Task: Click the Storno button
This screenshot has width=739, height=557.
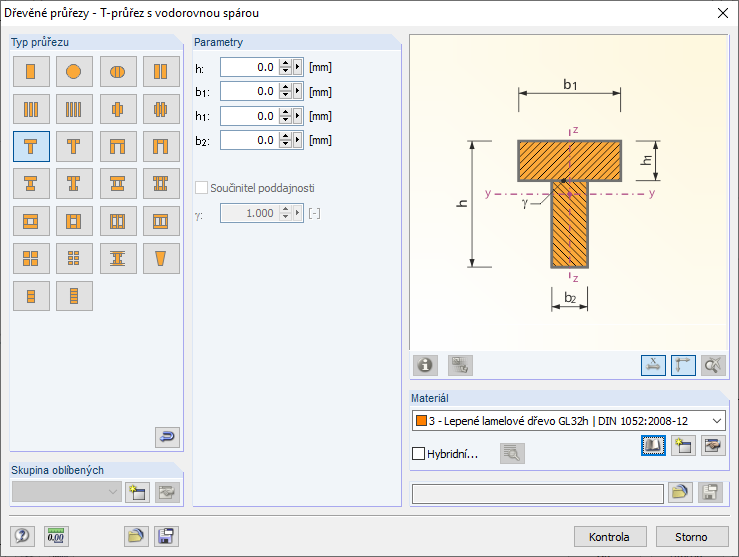Action: coord(691,537)
